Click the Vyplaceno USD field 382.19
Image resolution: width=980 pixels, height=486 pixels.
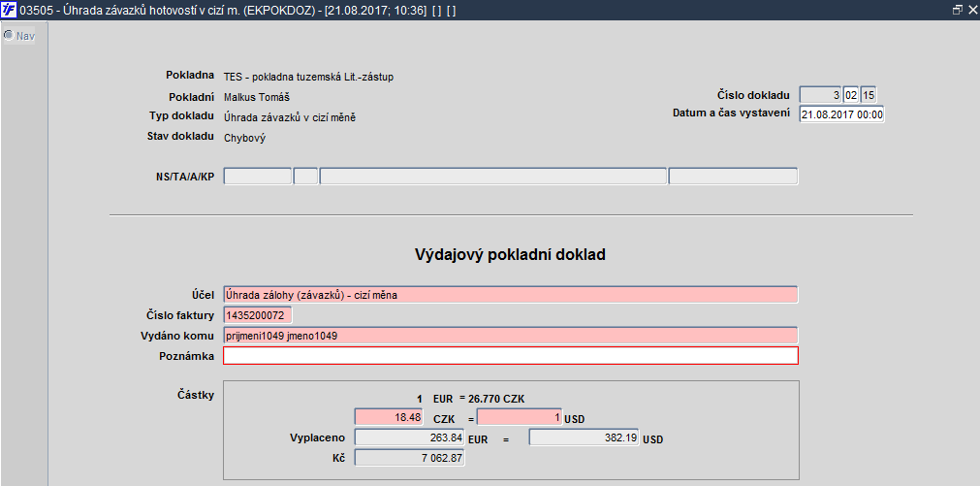point(584,437)
